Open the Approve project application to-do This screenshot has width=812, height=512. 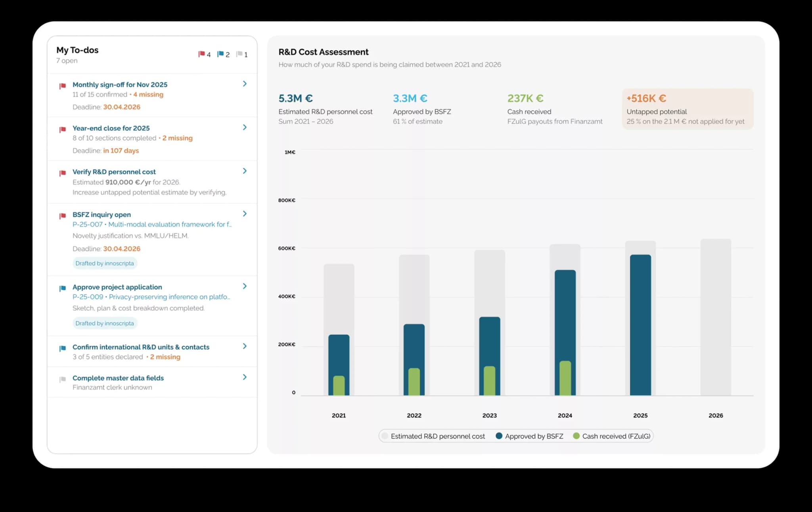tap(152, 306)
